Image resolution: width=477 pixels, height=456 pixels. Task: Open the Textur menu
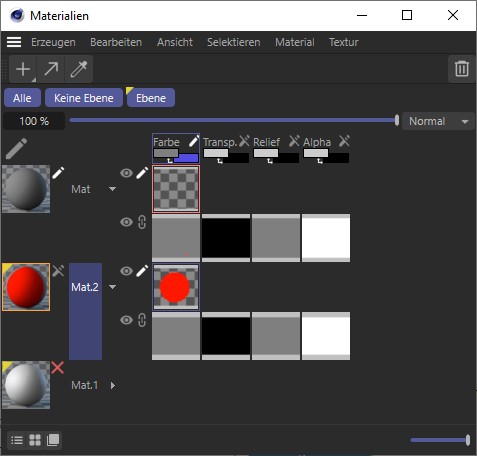click(344, 42)
